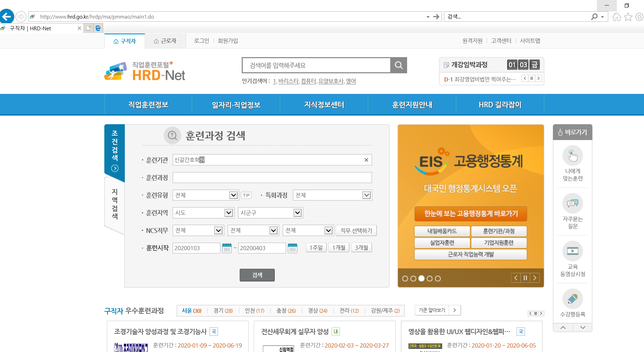
Task: Select the fifth banner slide indicator dot
Action: 438,279
